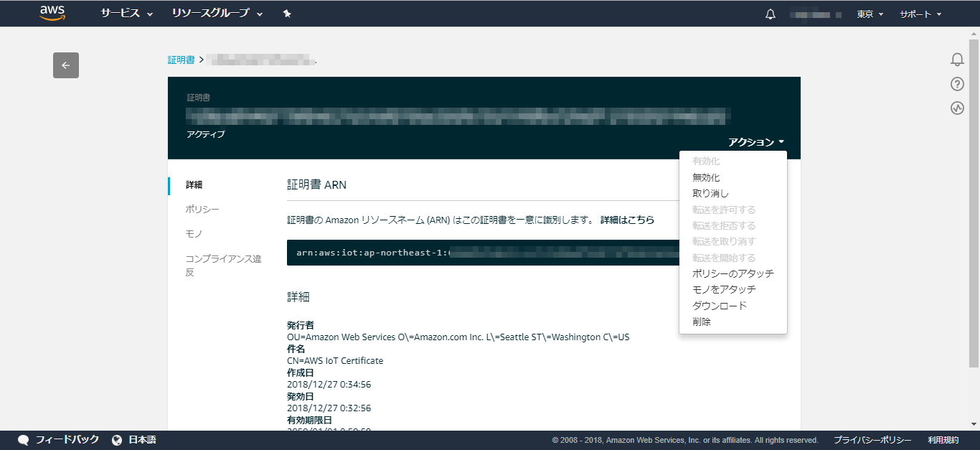Viewport: 980px width, 450px height.
Task: Click the フィードバック link
Action: (x=67, y=440)
